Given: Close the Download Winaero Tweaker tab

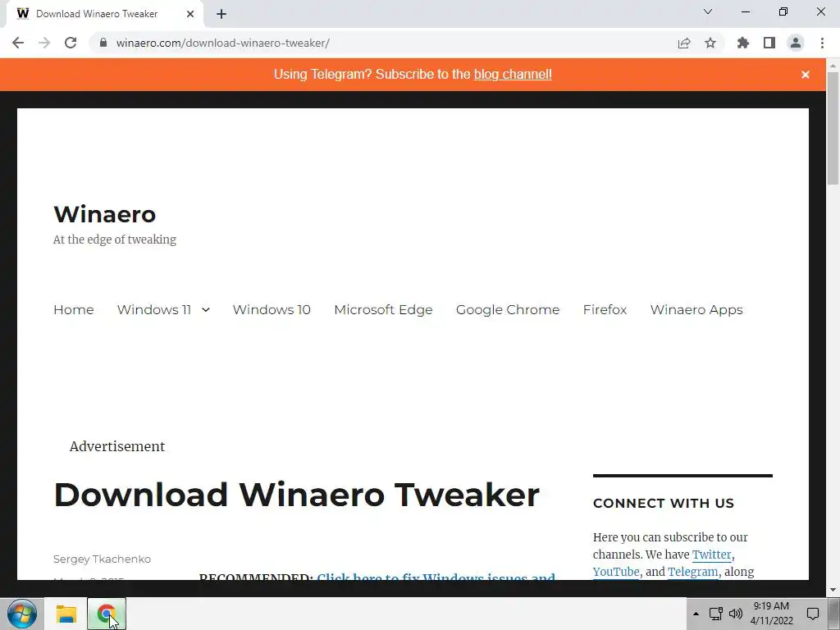Looking at the screenshot, I should tap(190, 14).
